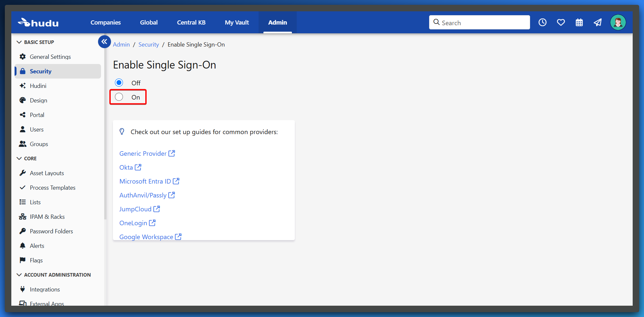The image size is (644, 317).
Task: Open the Global tab
Action: (x=149, y=22)
